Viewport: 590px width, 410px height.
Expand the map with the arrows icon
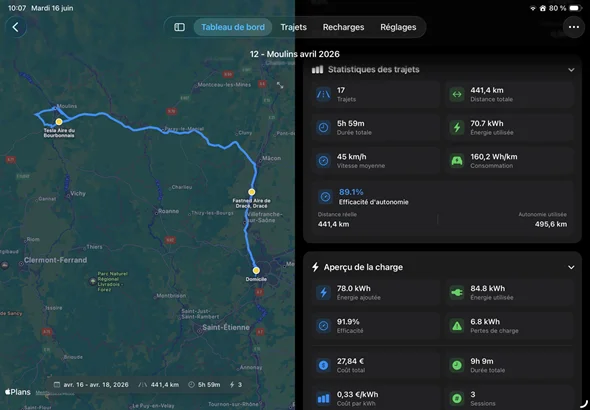click(x=280, y=85)
